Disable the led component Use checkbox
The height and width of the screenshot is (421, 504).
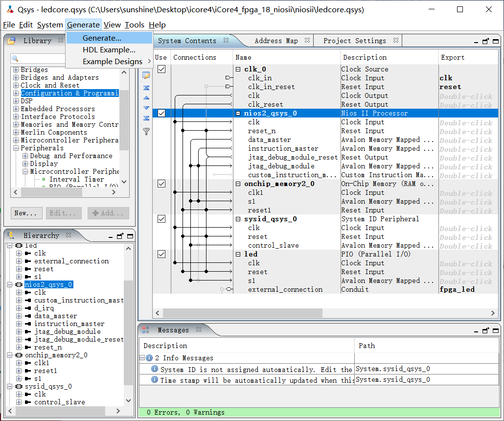point(161,255)
